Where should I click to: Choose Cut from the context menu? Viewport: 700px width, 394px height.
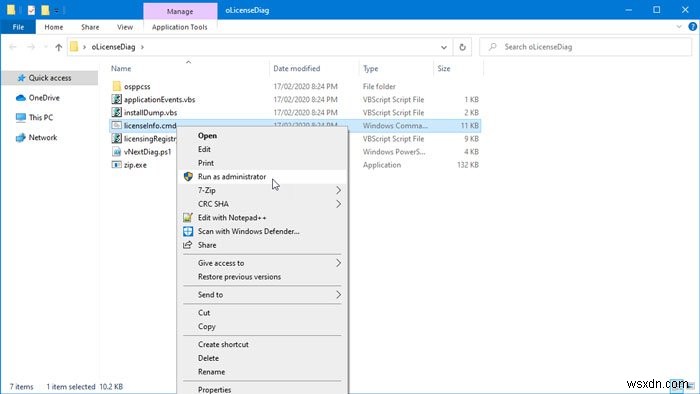tap(204, 313)
